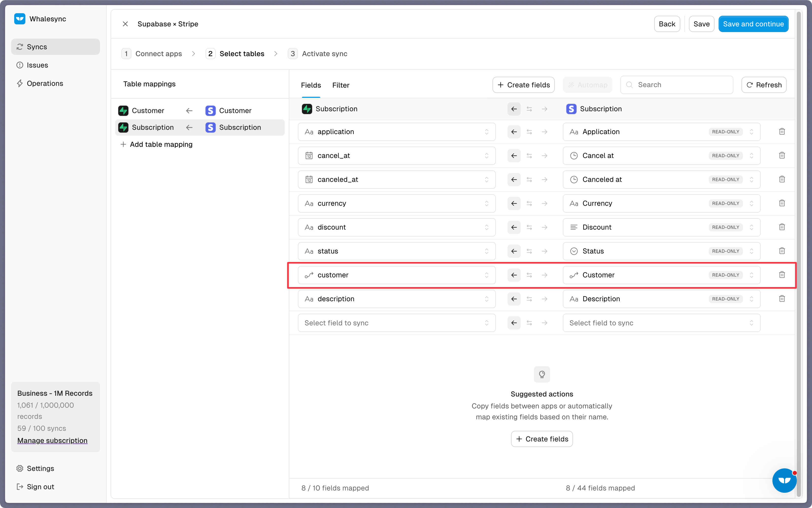Set left-arrow sync direction for customer row
Viewport: 812px width, 508px height.
[514, 275]
